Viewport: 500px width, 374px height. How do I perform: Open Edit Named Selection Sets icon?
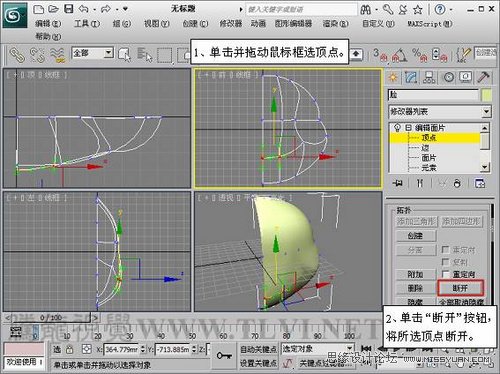tap(463, 55)
